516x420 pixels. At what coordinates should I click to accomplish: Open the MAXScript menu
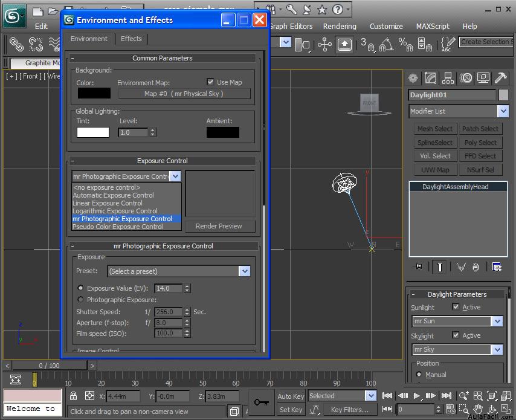click(433, 26)
